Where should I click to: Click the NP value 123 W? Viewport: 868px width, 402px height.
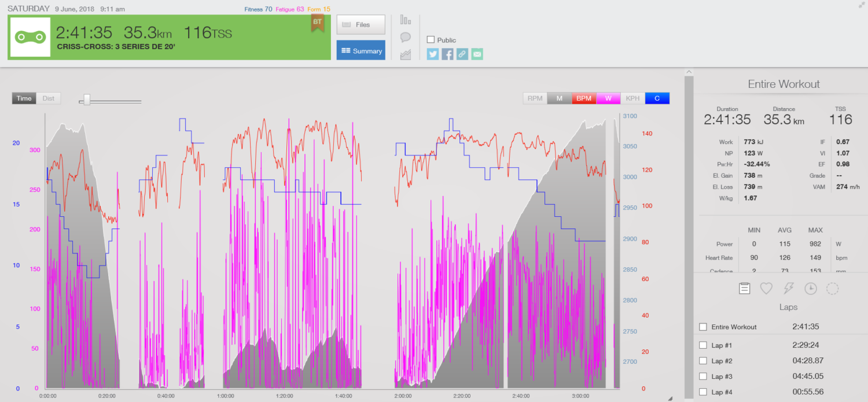point(754,153)
